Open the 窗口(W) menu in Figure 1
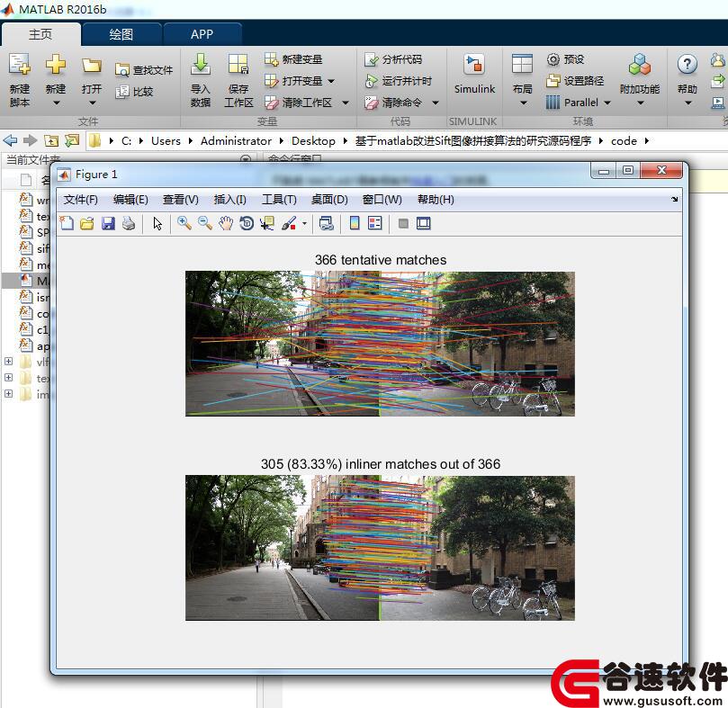Screen dimensions: 728x708 click(x=382, y=200)
